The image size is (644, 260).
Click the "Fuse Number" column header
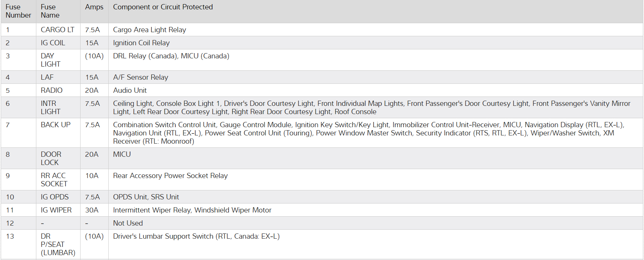18,11
